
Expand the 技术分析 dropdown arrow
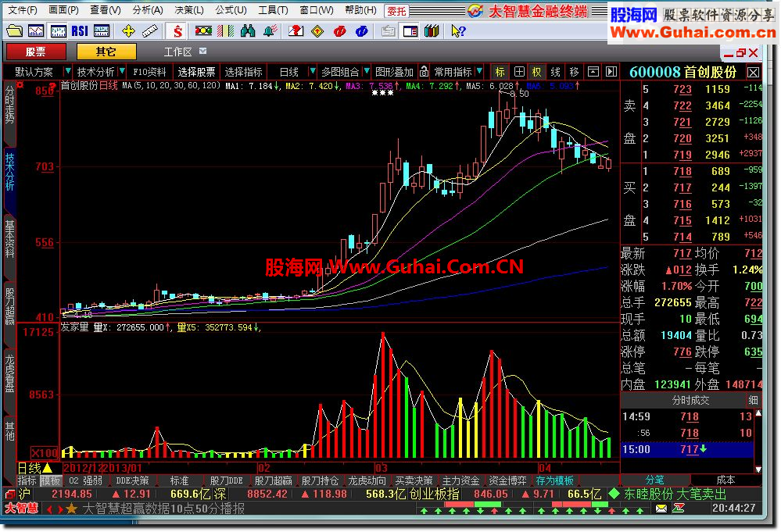coord(121,72)
